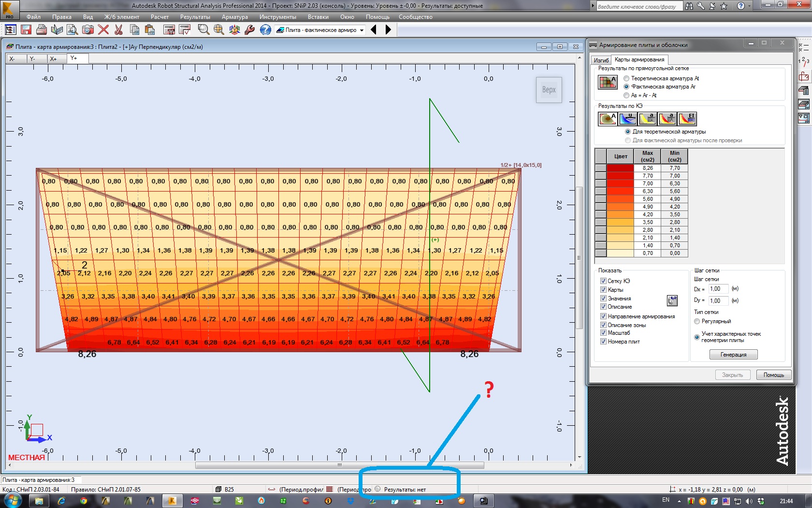Click the scissors cut icon
The width and height of the screenshot is (812, 508).
pyautogui.click(x=118, y=30)
